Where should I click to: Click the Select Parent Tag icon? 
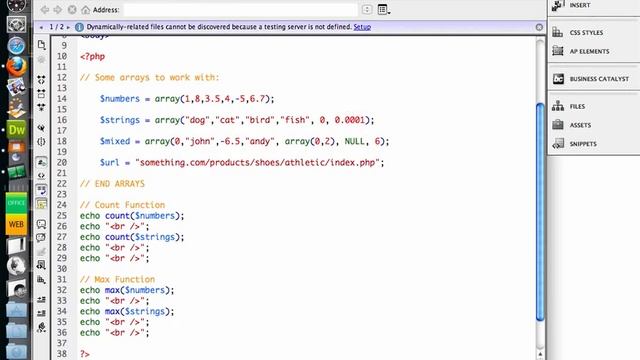(x=41, y=128)
